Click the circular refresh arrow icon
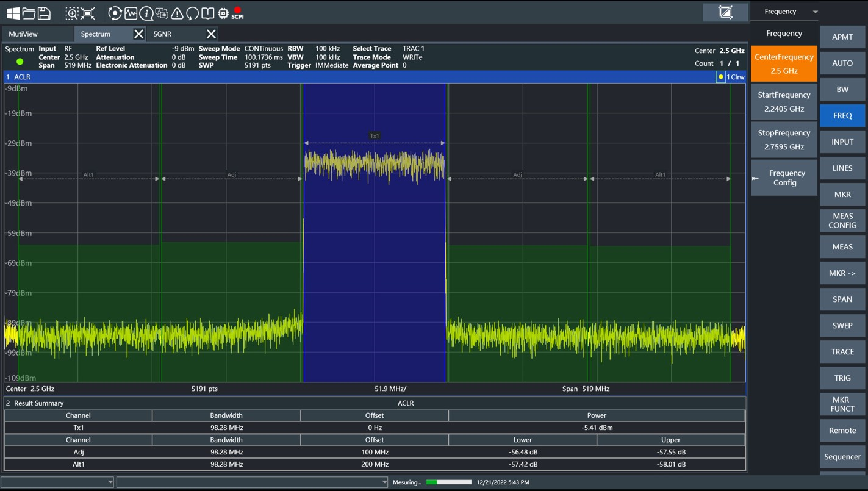868x491 pixels. click(x=192, y=13)
